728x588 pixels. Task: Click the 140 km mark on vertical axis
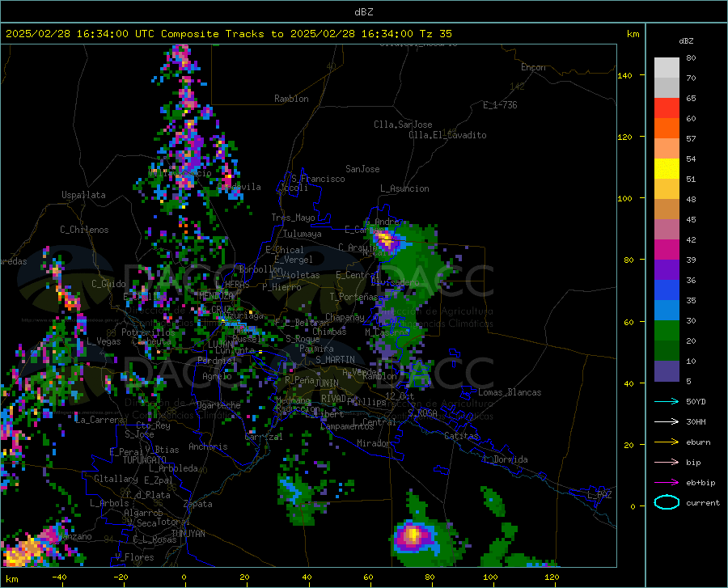[x=624, y=75]
